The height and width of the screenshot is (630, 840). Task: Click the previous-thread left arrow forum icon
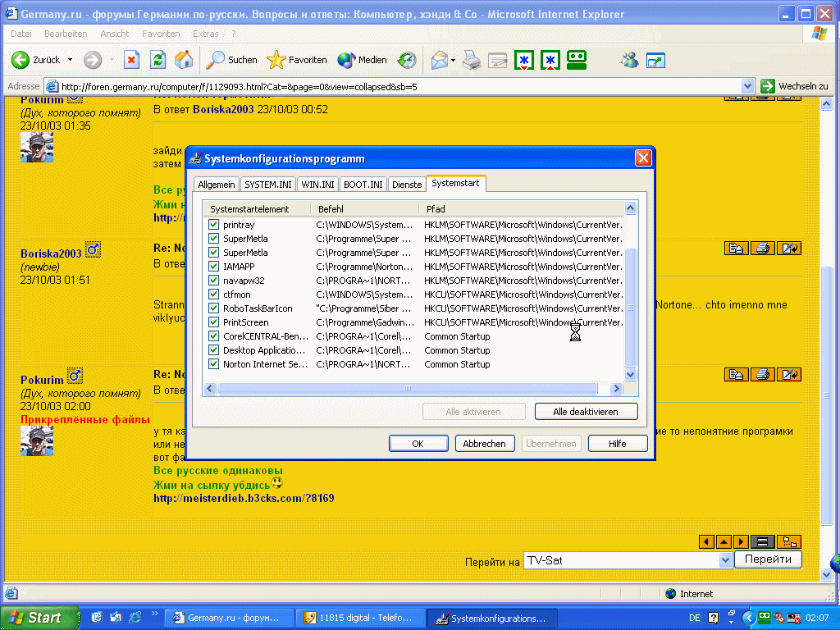706,542
